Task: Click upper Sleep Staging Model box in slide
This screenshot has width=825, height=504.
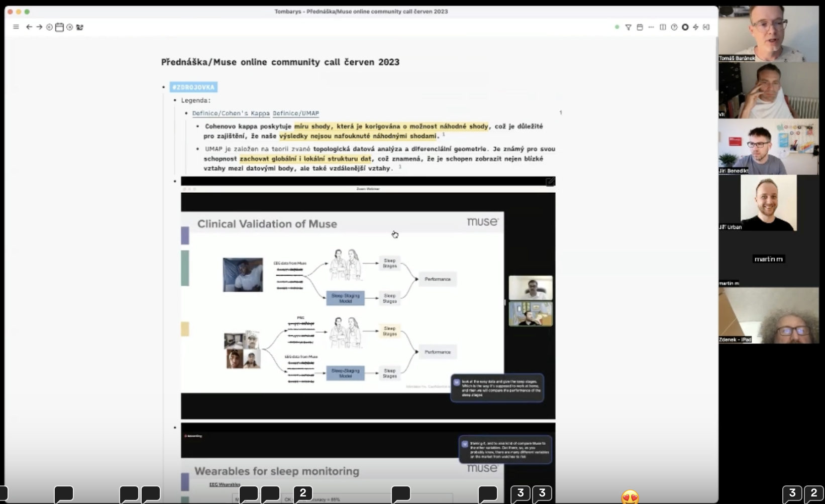Action: (x=345, y=298)
